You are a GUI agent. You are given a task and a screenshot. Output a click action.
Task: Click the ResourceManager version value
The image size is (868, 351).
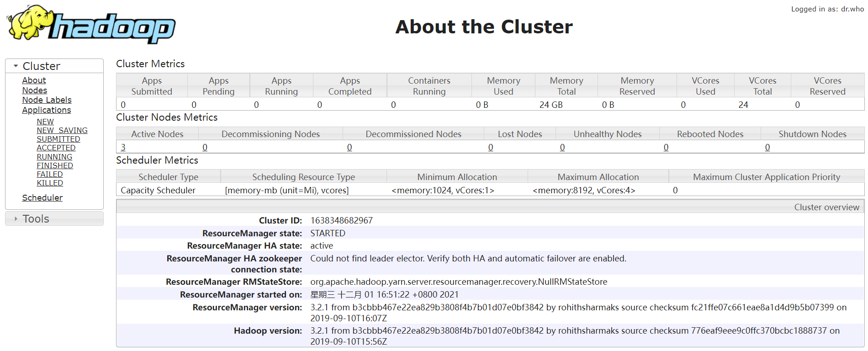pyautogui.click(x=578, y=313)
